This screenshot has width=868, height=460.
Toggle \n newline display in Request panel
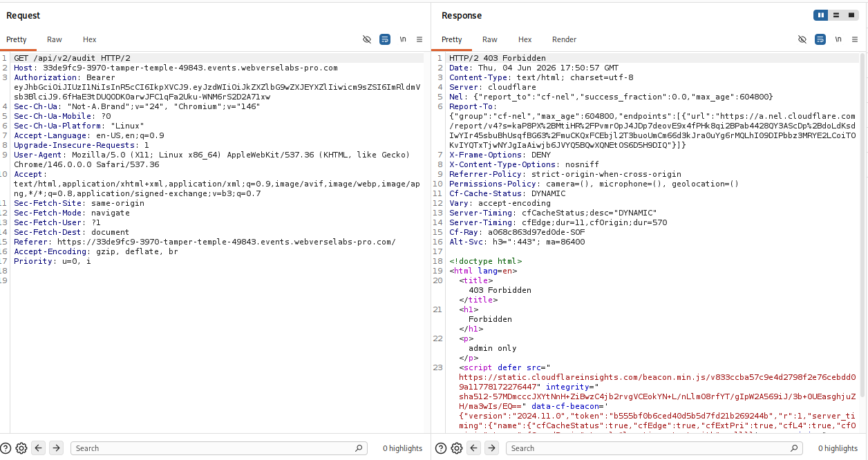point(403,39)
